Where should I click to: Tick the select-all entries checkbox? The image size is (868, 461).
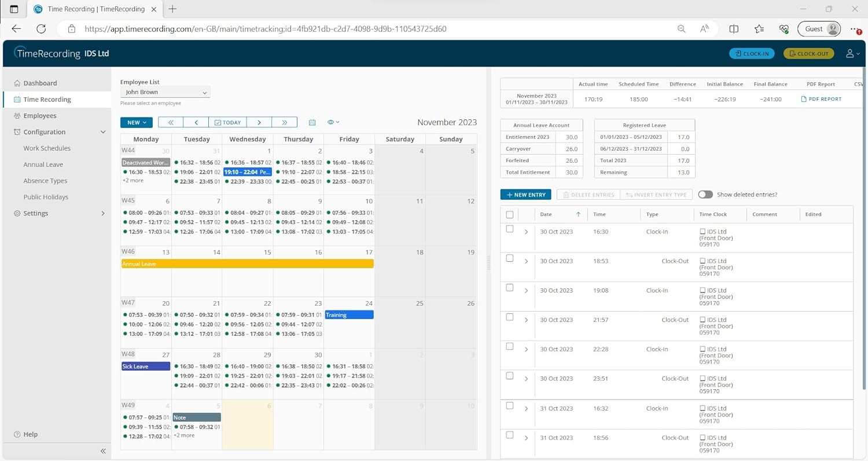[x=509, y=214]
